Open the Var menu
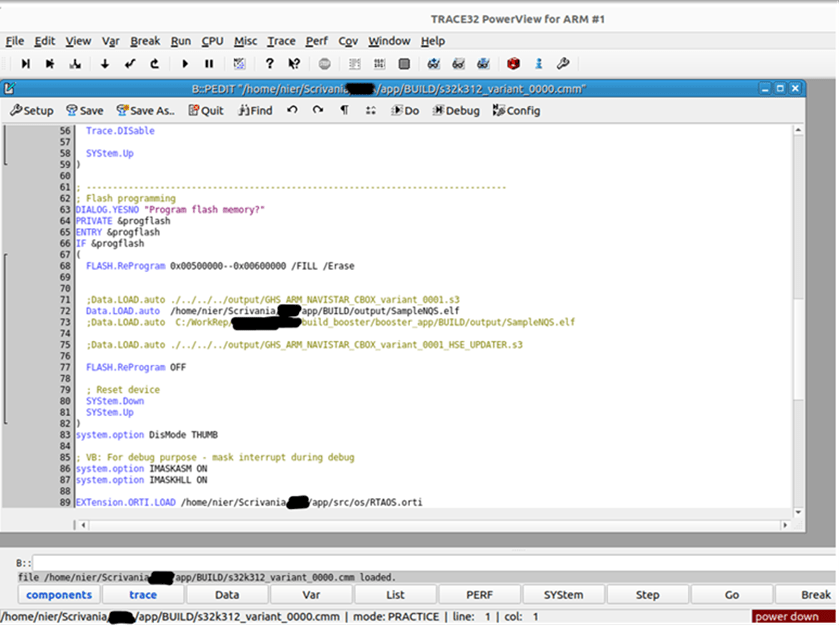 pos(110,41)
